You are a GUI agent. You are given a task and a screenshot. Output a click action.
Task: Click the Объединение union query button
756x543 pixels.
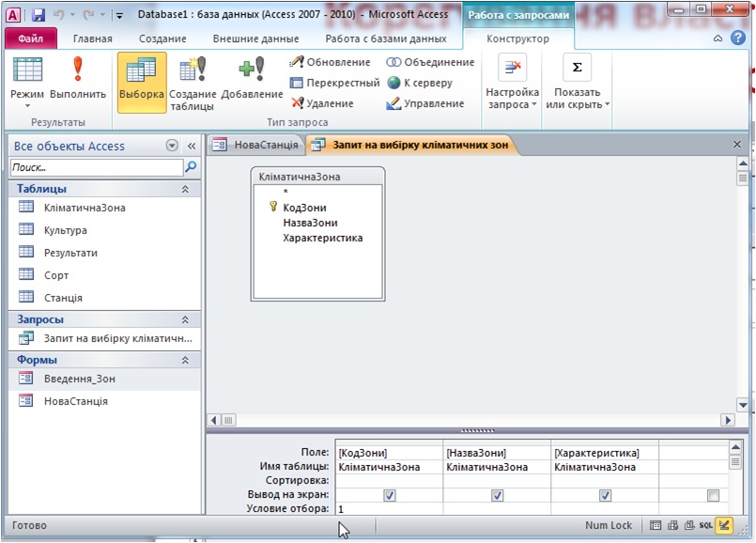click(x=431, y=62)
